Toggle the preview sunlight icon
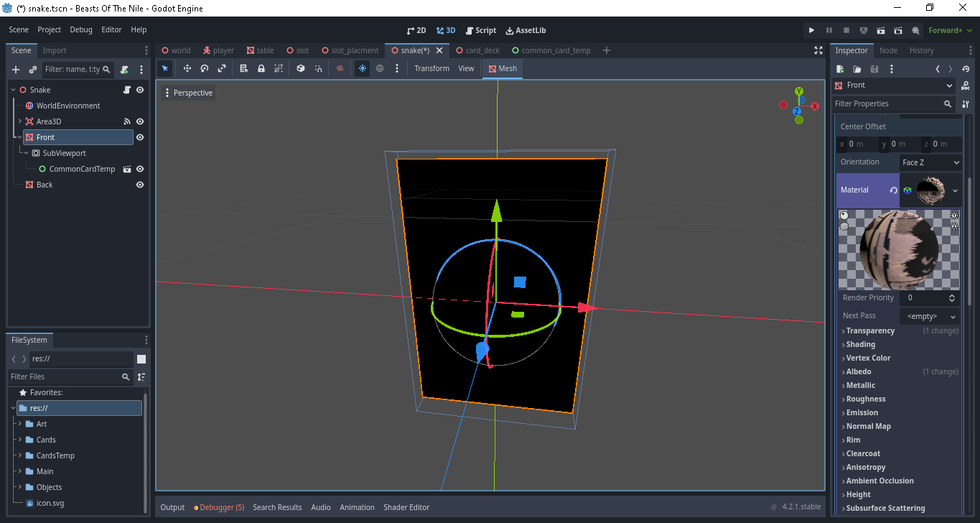The height and width of the screenshot is (523, 980). 363,68
